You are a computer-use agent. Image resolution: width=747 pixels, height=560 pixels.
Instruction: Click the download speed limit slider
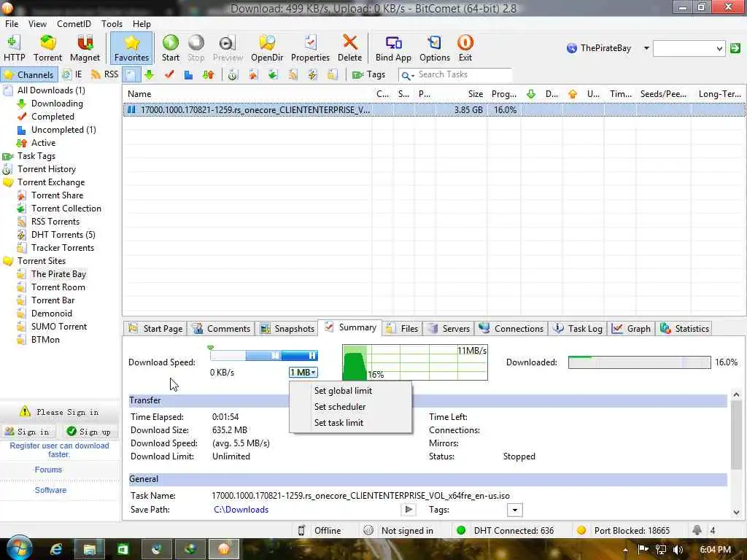click(264, 355)
